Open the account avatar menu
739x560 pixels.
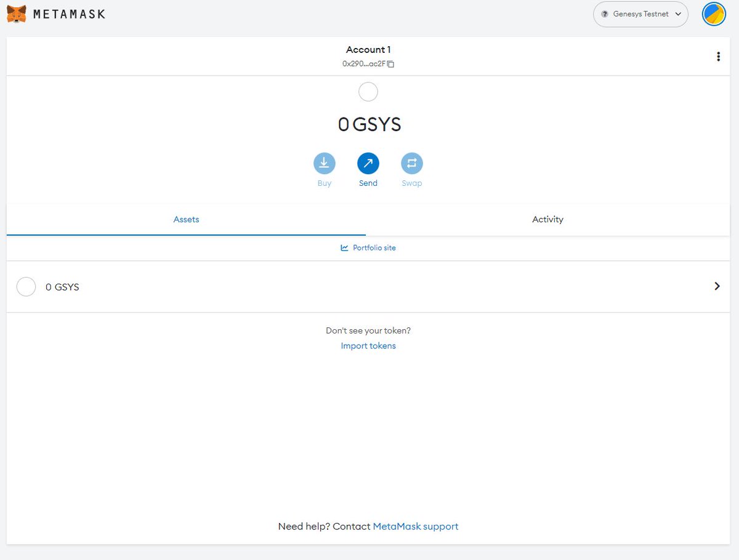click(714, 14)
